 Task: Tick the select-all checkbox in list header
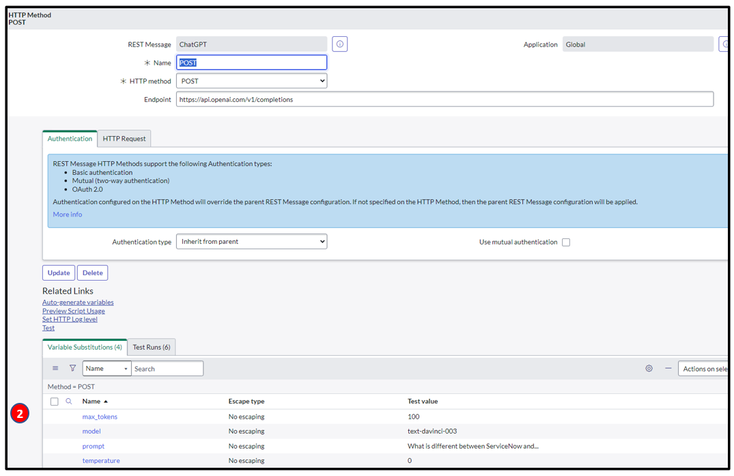click(x=54, y=402)
